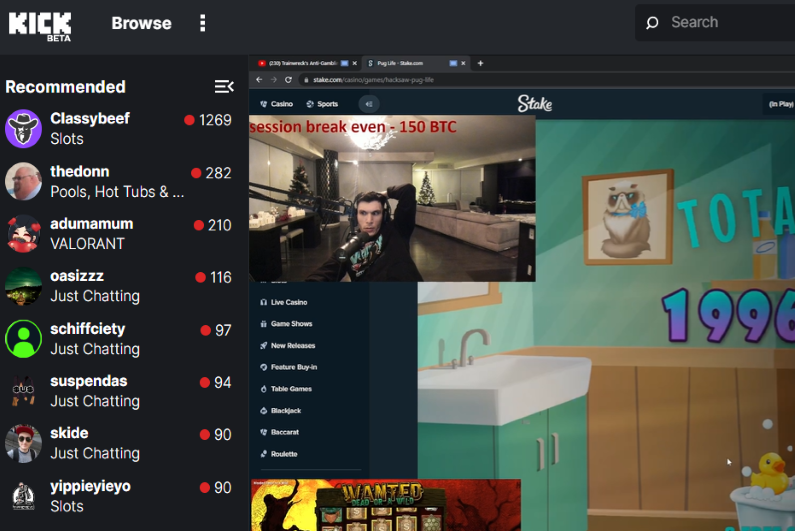Open schiffciety's green profile avatar
The image size is (795, 531).
pyautogui.click(x=23, y=339)
